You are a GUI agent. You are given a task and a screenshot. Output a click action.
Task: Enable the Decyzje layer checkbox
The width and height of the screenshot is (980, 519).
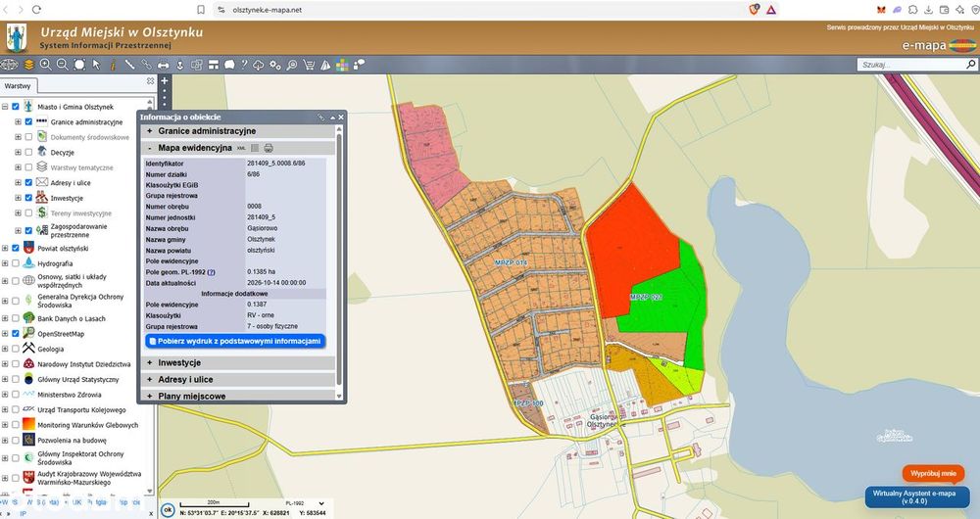pyautogui.click(x=28, y=153)
